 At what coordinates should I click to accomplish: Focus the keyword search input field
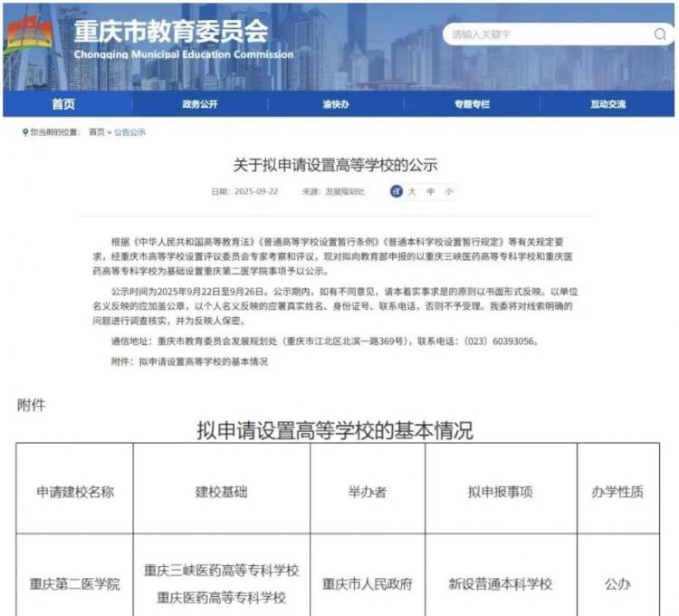pyautogui.click(x=543, y=34)
